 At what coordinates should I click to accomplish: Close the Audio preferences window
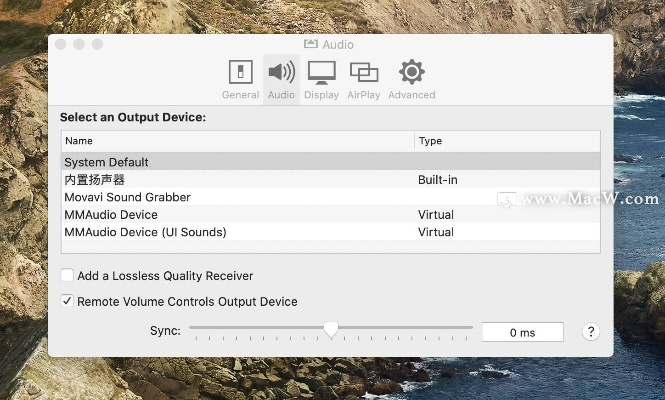(x=60, y=44)
